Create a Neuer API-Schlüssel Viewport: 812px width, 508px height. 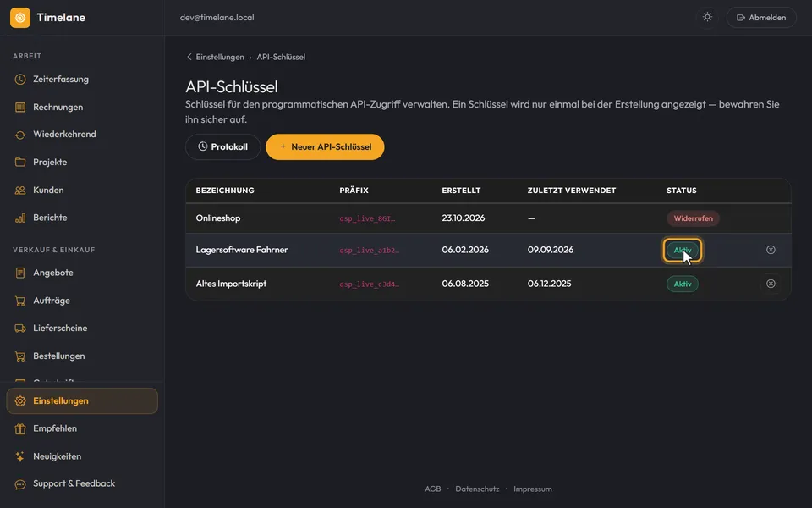point(325,147)
